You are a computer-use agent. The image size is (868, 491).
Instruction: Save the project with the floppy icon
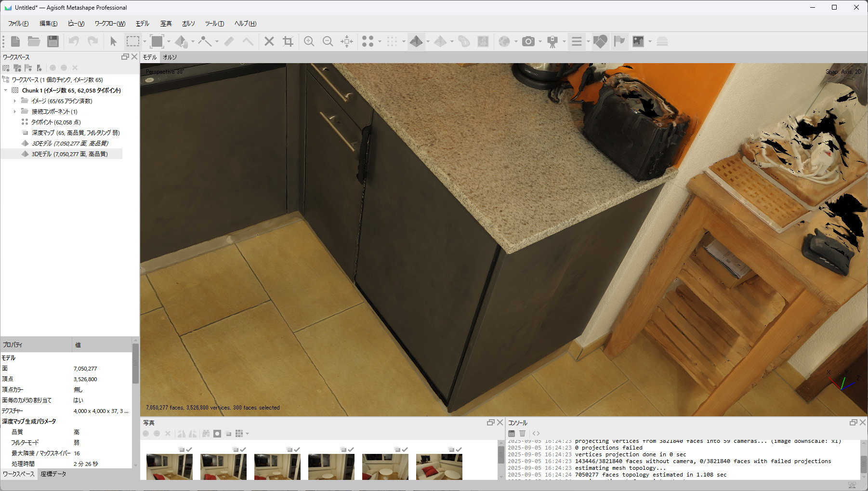point(53,41)
